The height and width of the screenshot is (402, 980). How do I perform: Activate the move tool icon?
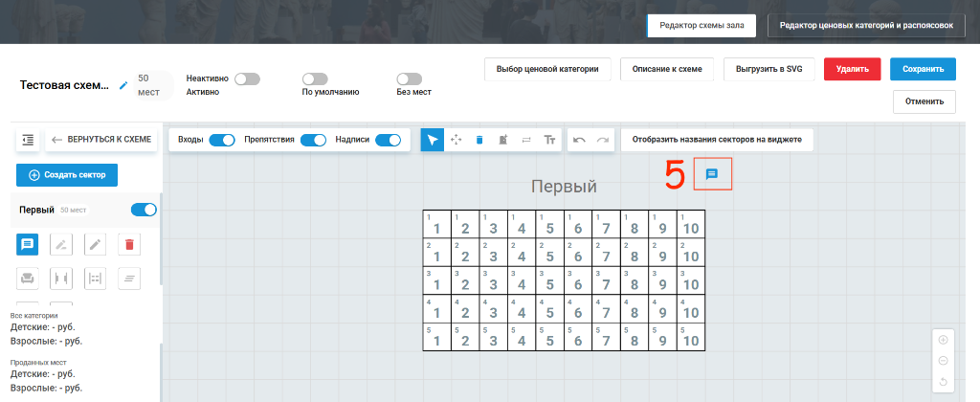457,140
